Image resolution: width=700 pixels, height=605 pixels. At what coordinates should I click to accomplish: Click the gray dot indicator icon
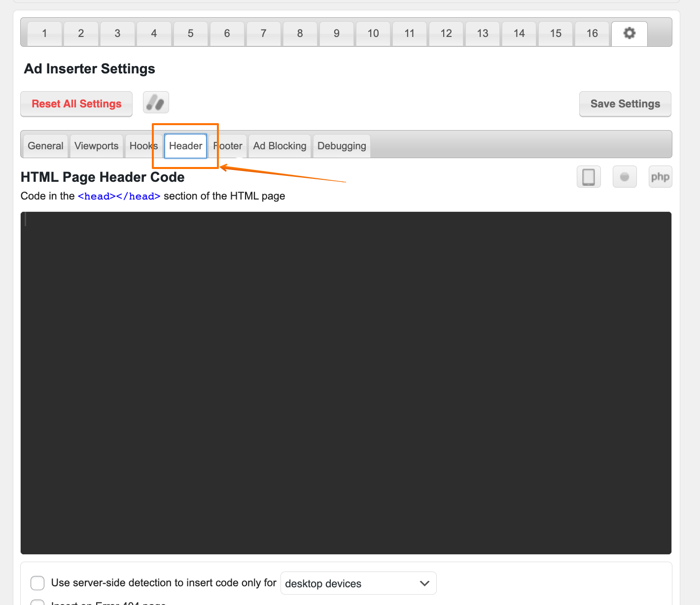[625, 176]
